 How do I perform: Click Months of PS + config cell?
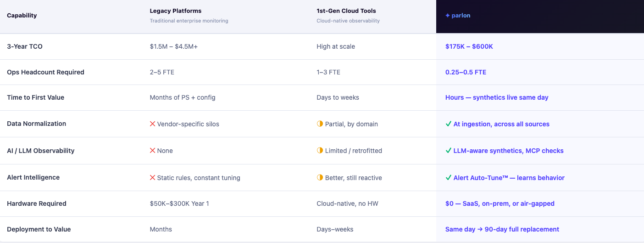[x=183, y=97]
